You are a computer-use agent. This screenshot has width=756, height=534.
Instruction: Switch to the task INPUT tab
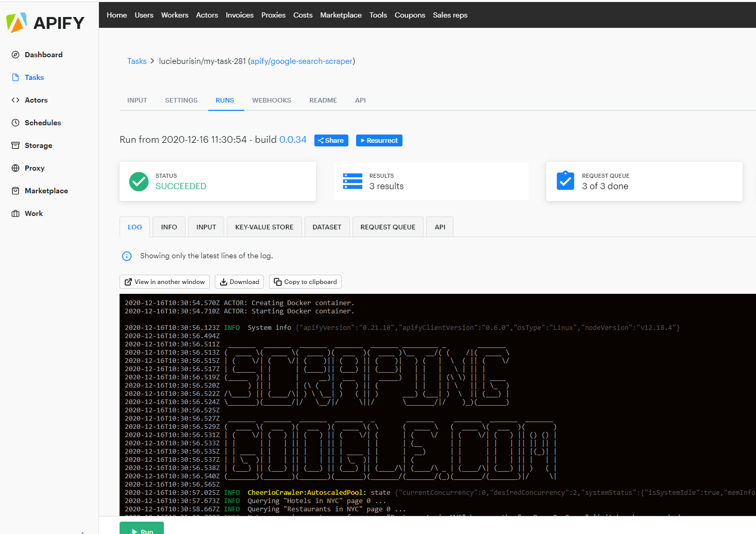tap(137, 101)
